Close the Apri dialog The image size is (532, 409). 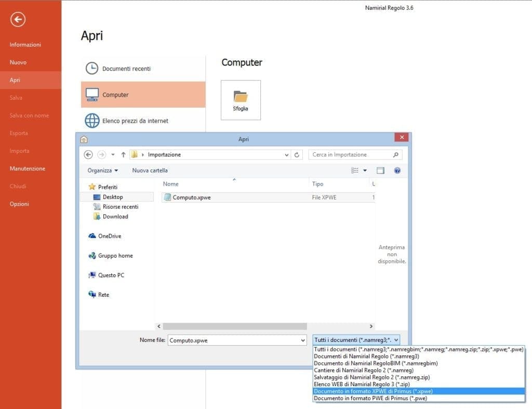[402, 137]
